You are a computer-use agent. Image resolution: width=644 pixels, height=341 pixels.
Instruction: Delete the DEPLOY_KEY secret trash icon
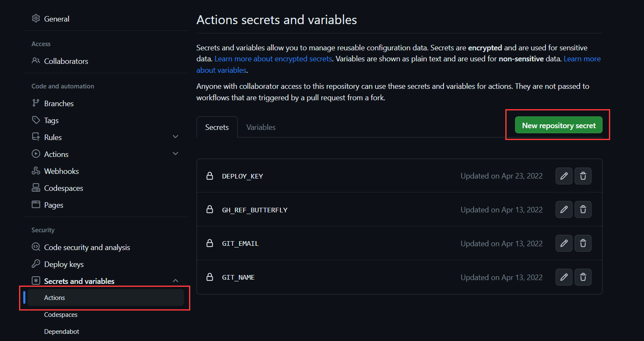pyautogui.click(x=583, y=176)
